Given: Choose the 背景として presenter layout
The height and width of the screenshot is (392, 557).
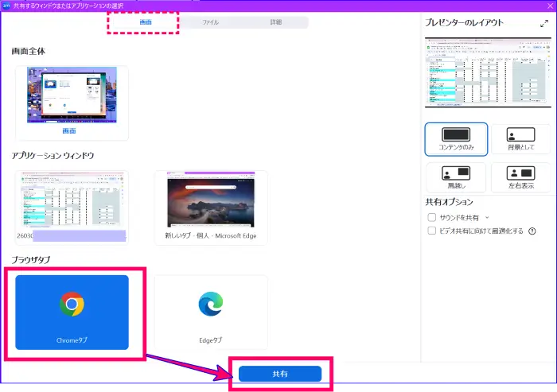Looking at the screenshot, I should [521, 140].
